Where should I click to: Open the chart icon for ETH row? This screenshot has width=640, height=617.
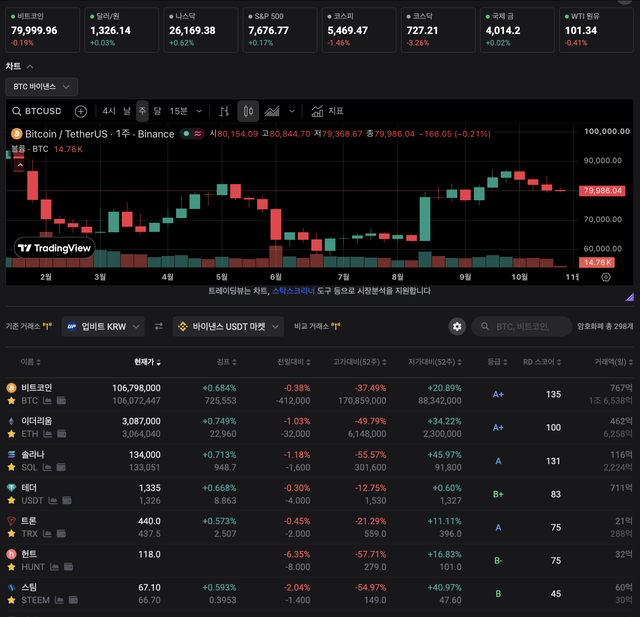(48, 434)
